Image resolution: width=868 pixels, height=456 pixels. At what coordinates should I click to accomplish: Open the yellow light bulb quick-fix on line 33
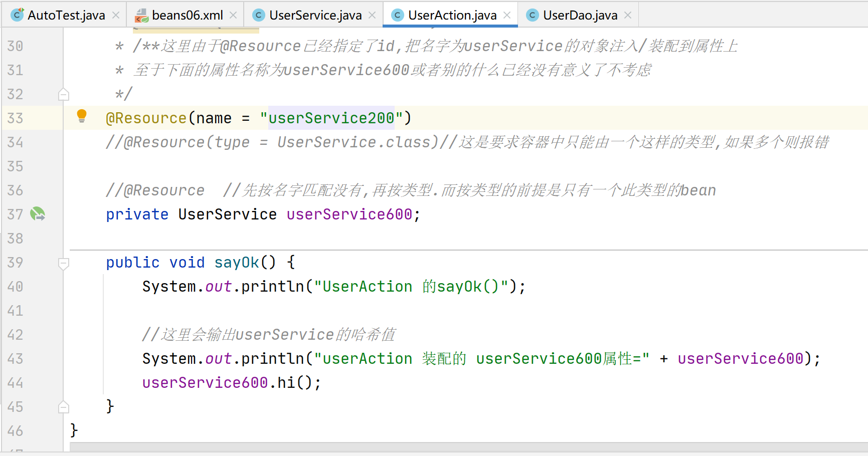(82, 116)
